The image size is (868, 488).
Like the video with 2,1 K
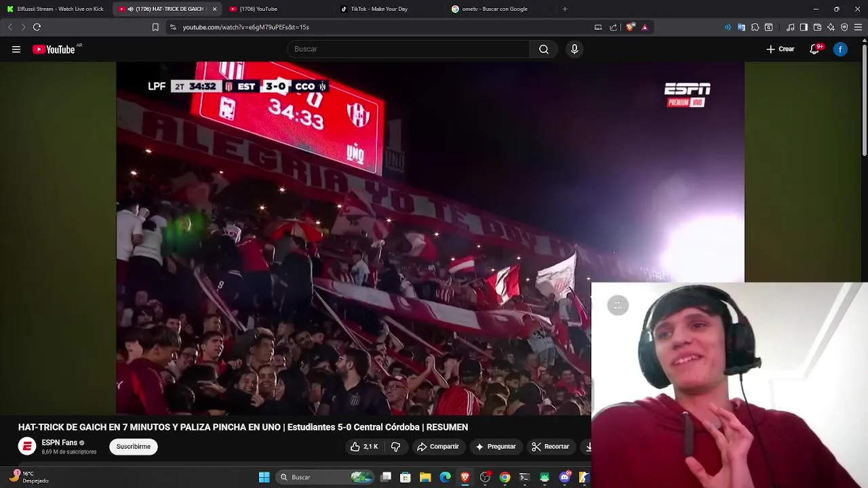coord(364,447)
